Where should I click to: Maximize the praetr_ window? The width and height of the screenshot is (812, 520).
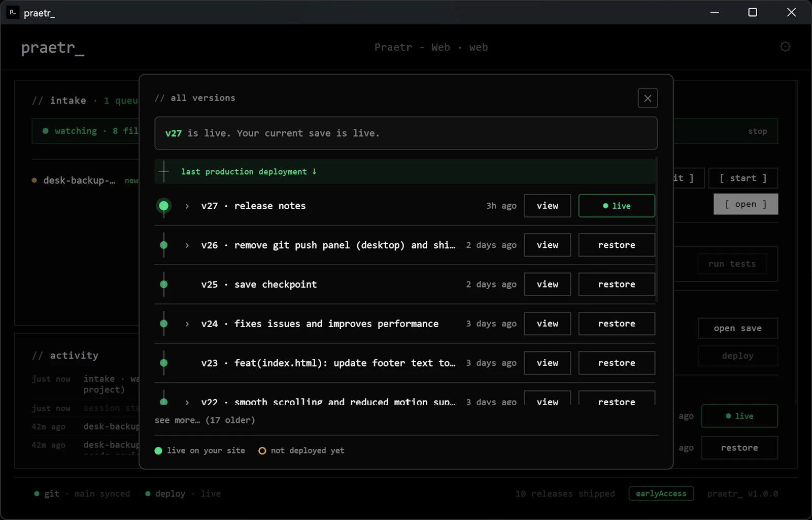coord(753,12)
